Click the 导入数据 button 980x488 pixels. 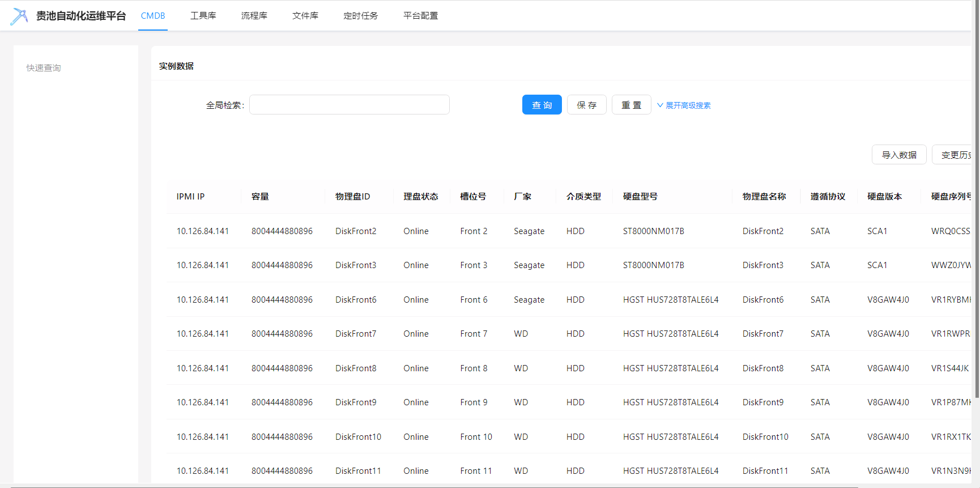pos(899,155)
